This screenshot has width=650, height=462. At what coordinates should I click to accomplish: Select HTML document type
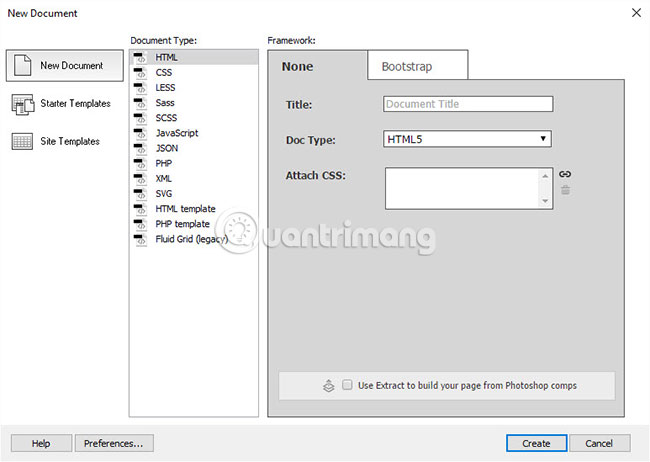[194, 58]
